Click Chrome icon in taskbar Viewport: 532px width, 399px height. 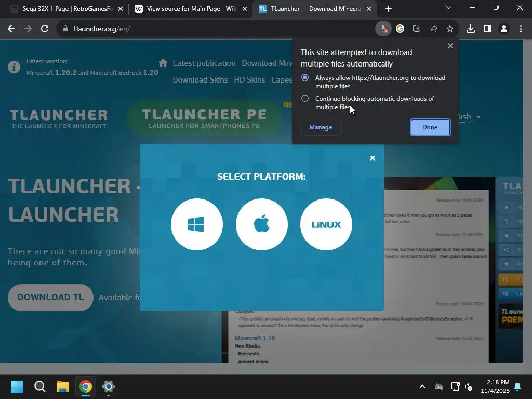(86, 387)
